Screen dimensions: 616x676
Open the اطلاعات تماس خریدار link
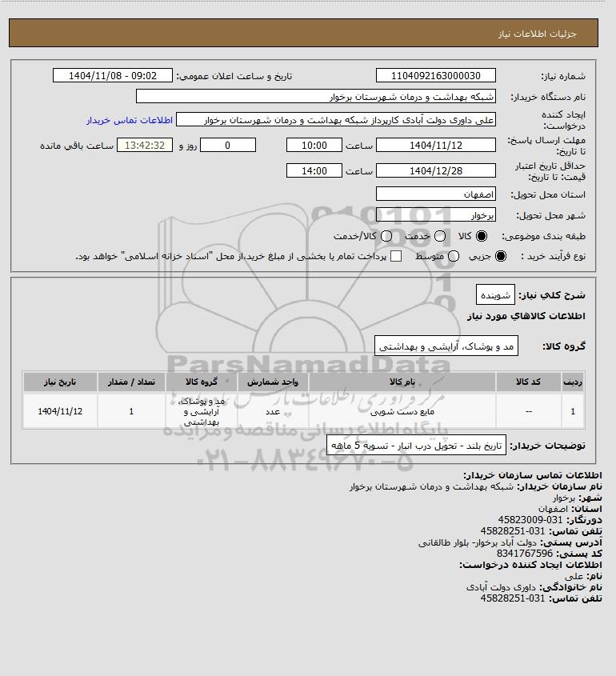tap(130, 120)
